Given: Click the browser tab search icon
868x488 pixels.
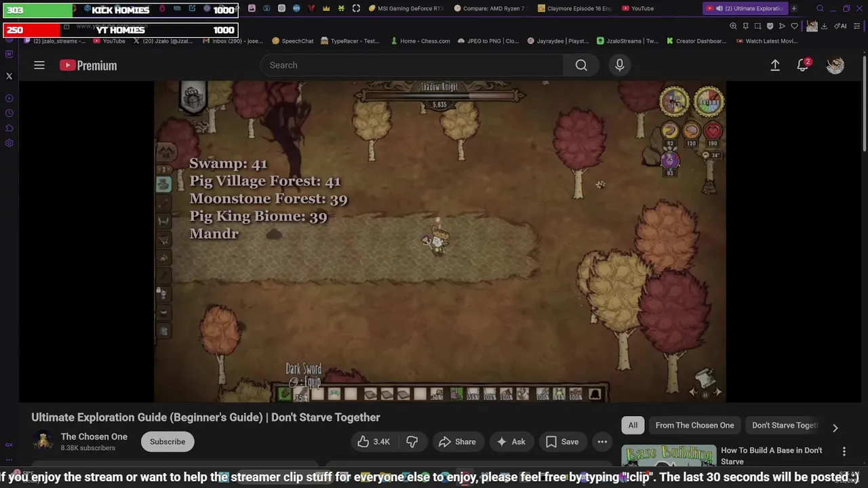Looking at the screenshot, I should [x=820, y=9].
